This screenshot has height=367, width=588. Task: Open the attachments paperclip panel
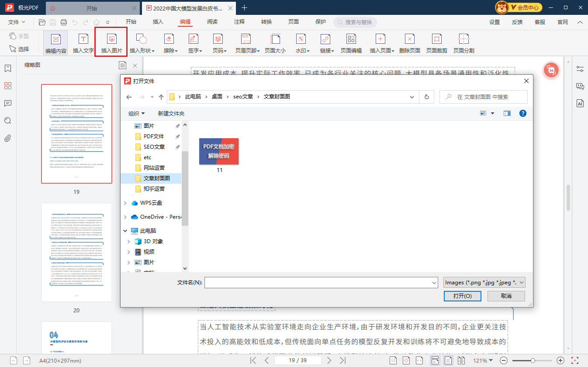tap(7, 139)
